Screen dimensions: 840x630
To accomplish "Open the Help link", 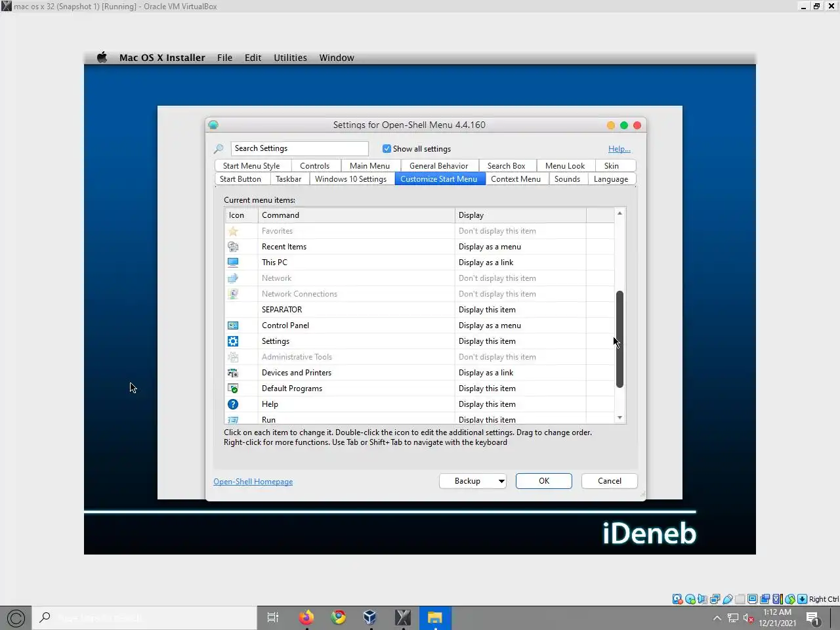I will [x=619, y=149].
